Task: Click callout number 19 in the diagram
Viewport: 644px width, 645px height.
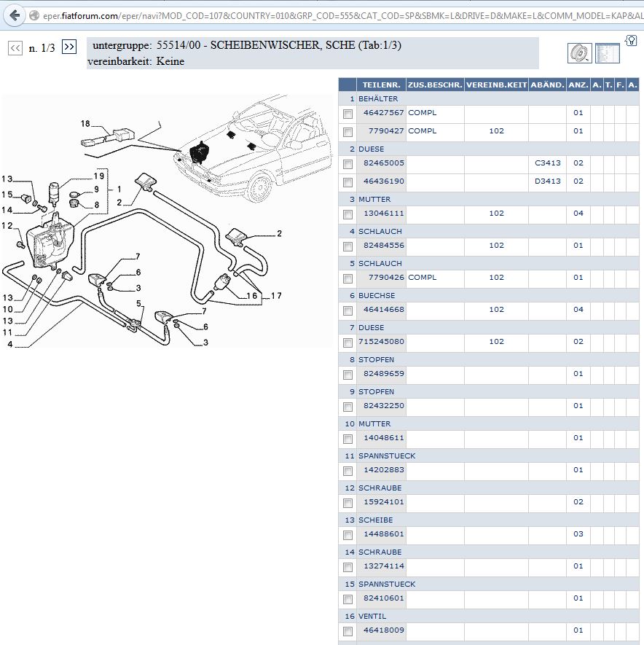Action: click(98, 176)
